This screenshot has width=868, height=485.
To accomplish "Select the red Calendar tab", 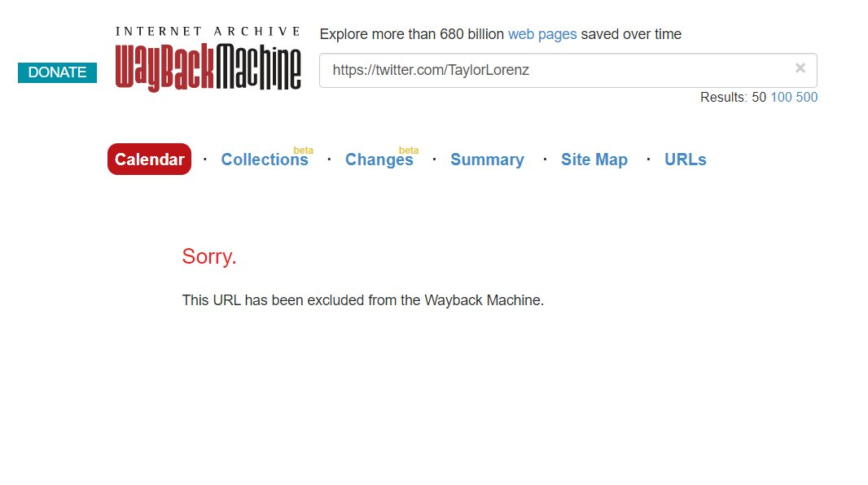I will point(150,159).
